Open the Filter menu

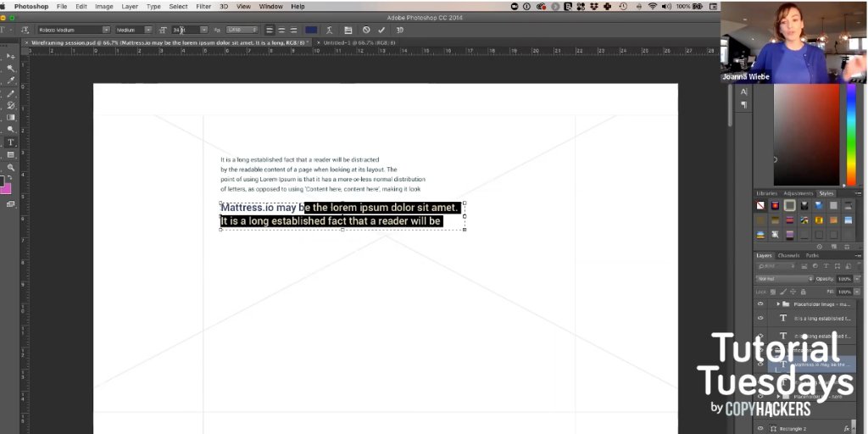pos(203,7)
